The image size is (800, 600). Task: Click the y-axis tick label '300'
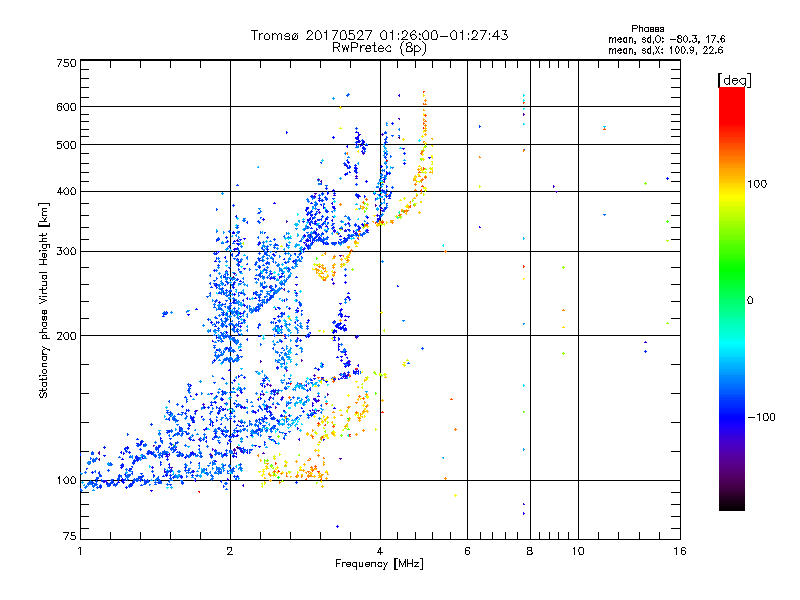[x=67, y=252]
